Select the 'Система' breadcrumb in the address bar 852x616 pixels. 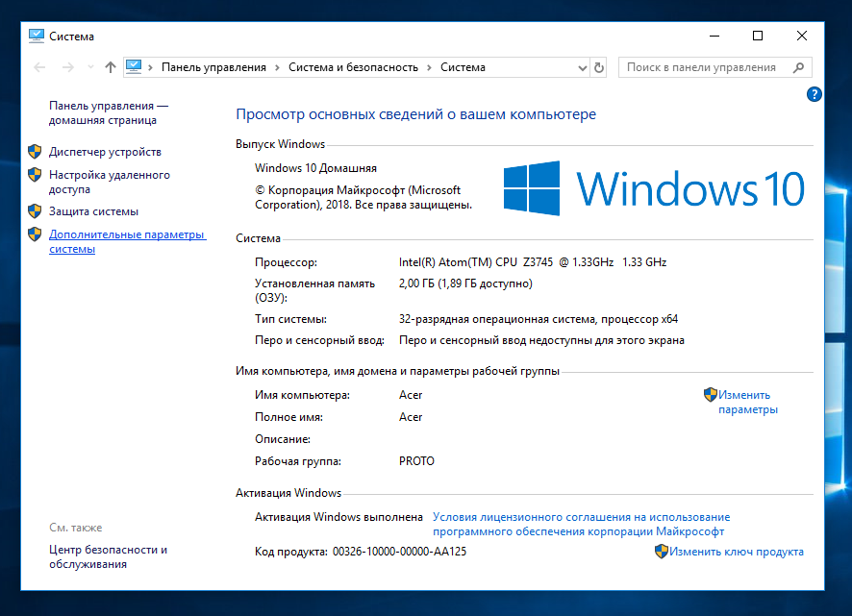(463, 67)
